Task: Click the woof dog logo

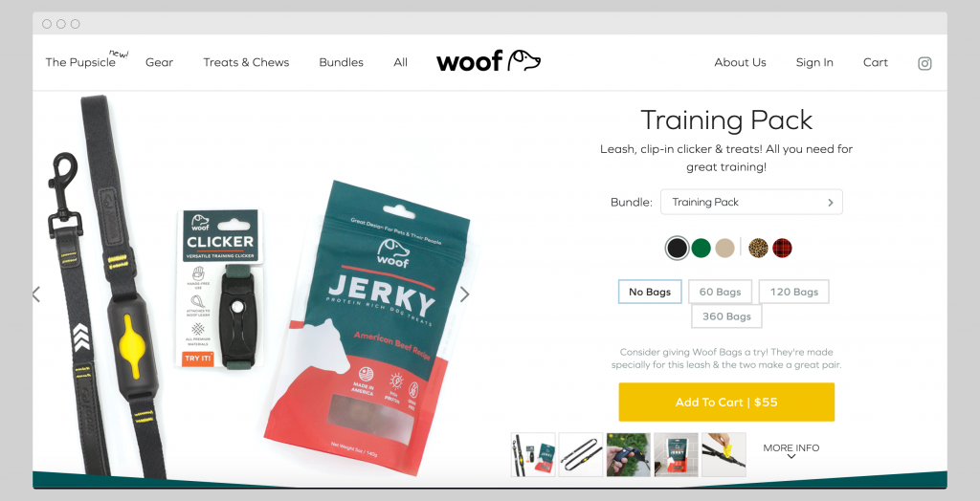Action: [488, 61]
